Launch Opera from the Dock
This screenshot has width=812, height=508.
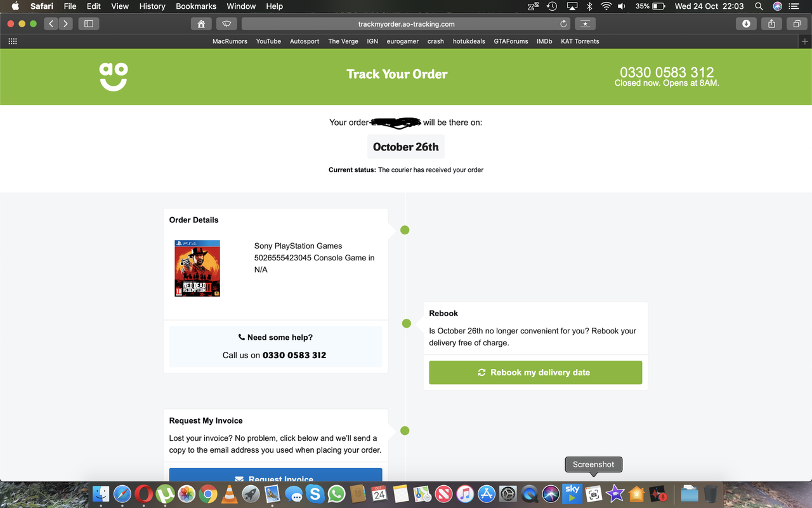click(143, 493)
